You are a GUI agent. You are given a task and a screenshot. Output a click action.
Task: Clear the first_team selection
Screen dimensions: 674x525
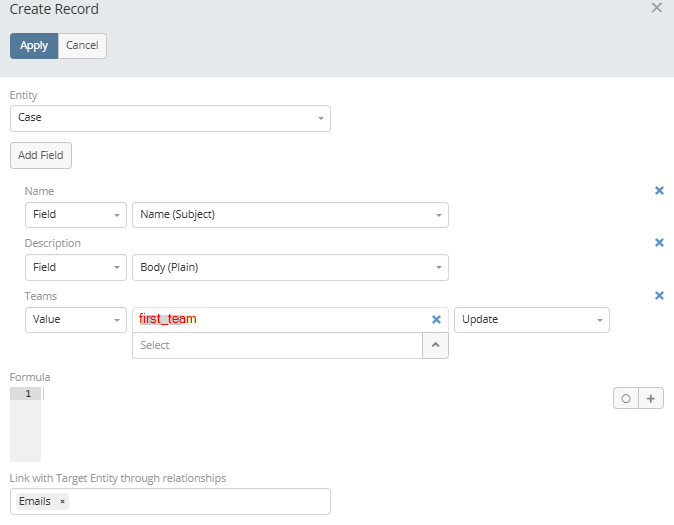tap(436, 320)
